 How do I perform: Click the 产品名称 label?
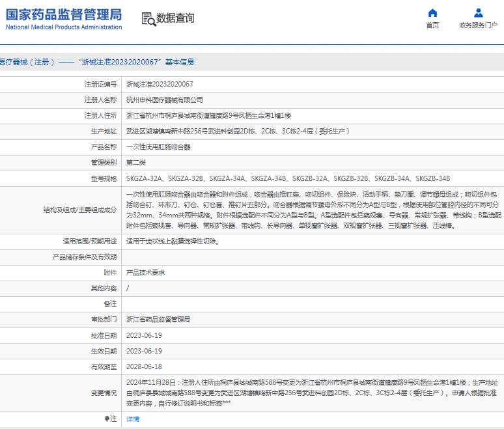pos(104,147)
